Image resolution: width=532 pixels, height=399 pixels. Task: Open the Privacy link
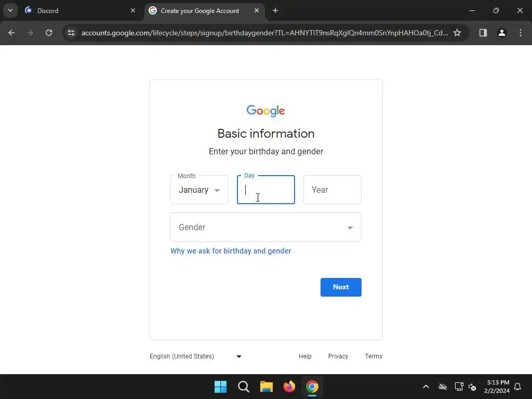pyautogui.click(x=338, y=356)
